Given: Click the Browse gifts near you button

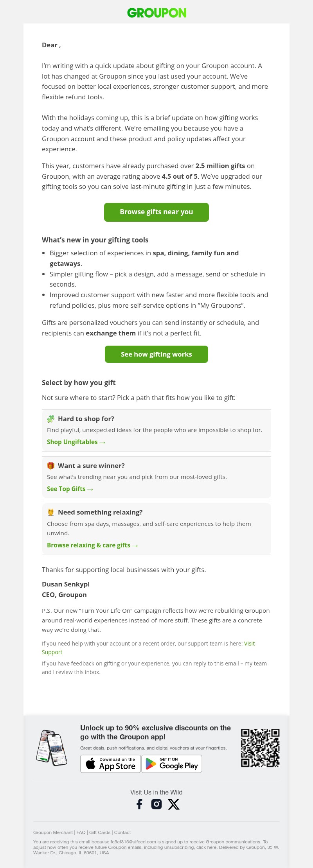Looking at the screenshot, I should [x=156, y=212].
